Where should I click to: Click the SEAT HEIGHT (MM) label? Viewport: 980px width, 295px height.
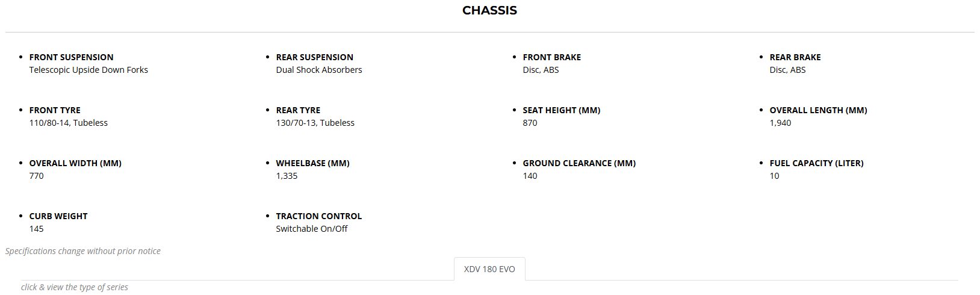(561, 110)
